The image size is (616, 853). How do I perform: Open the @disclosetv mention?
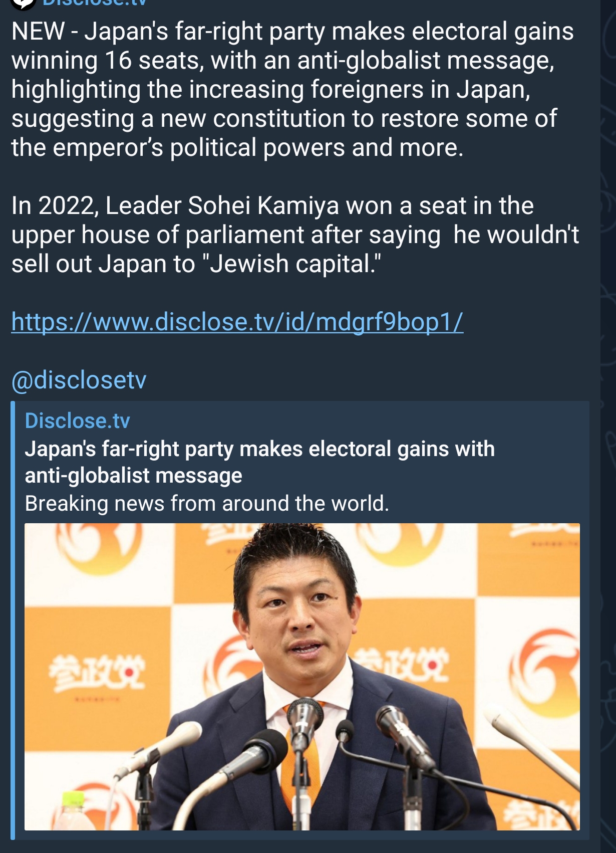point(79,380)
